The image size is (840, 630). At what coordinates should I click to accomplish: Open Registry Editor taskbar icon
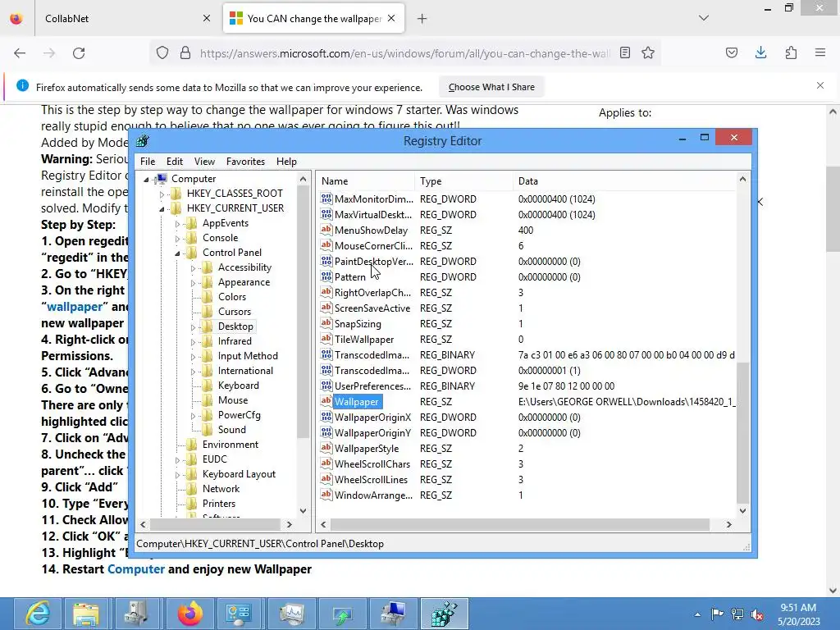(444, 614)
